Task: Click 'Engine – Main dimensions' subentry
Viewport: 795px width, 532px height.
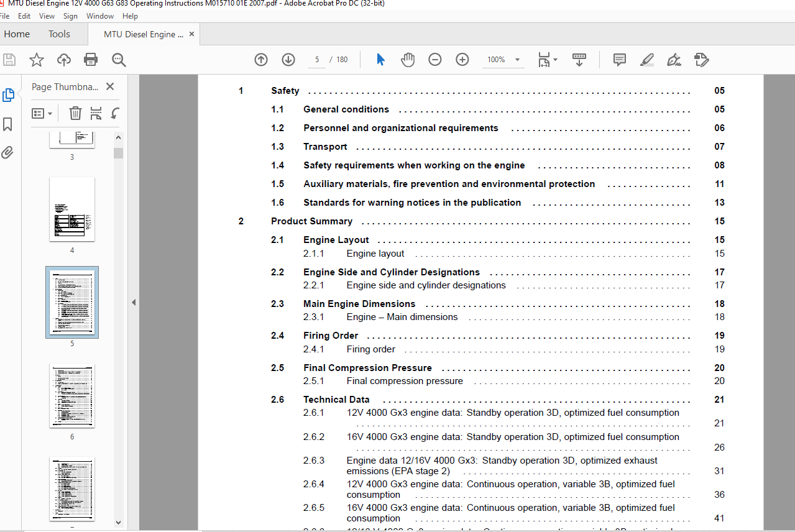Action: click(402, 317)
